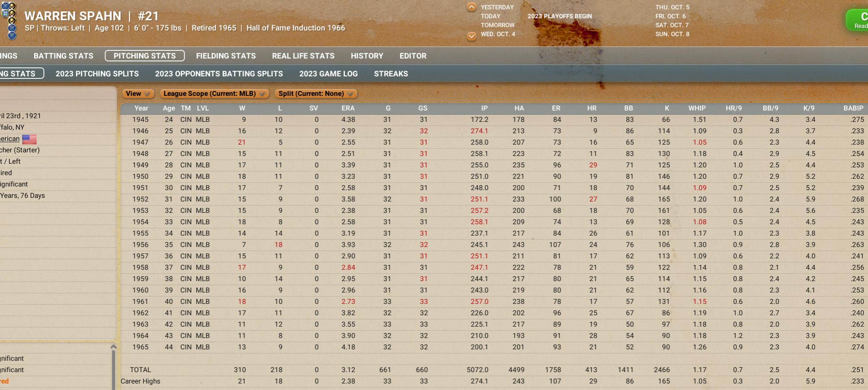Click the up arrow on the left panel scrollbar

click(x=113, y=347)
